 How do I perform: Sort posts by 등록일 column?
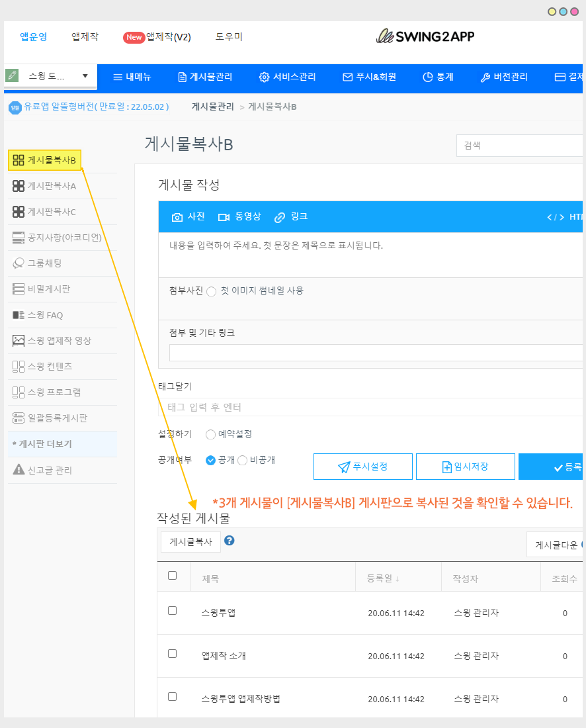click(x=383, y=578)
